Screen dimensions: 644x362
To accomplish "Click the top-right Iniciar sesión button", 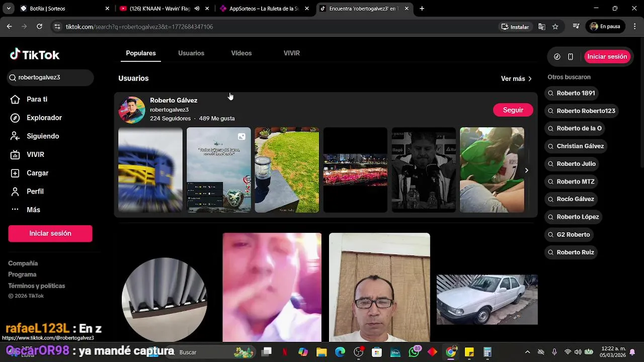I will coord(607,57).
